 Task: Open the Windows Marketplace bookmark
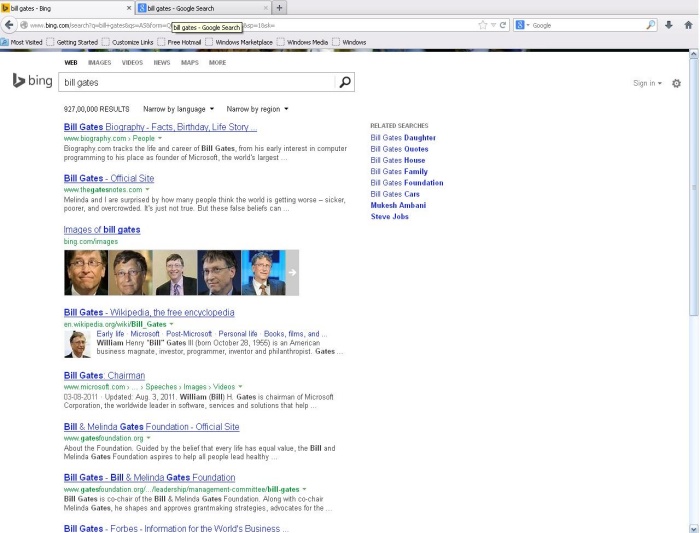[x=239, y=42]
